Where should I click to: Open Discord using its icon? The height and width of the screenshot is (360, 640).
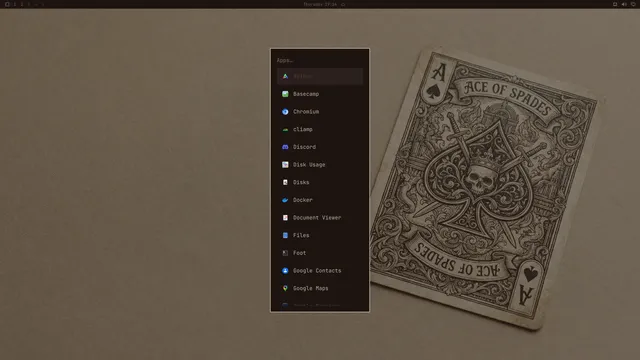click(x=285, y=147)
